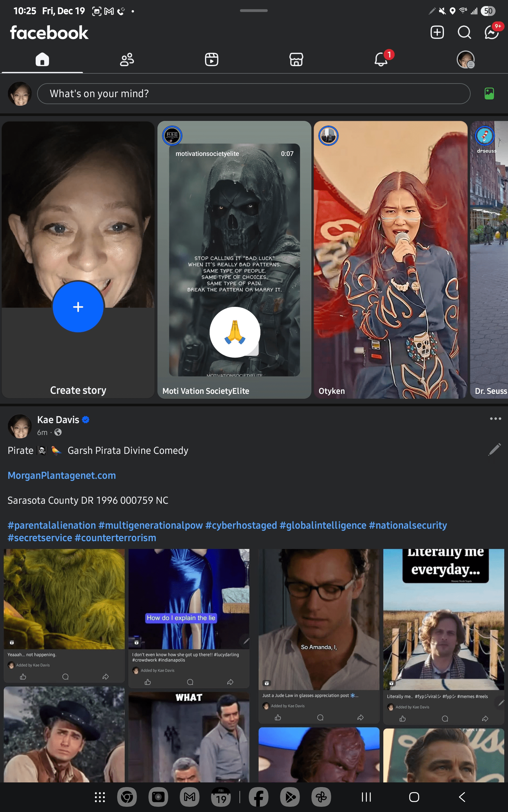508x812 pixels.
Task: Expand Kae Davis's post with the edit pencil
Action: tap(494, 449)
